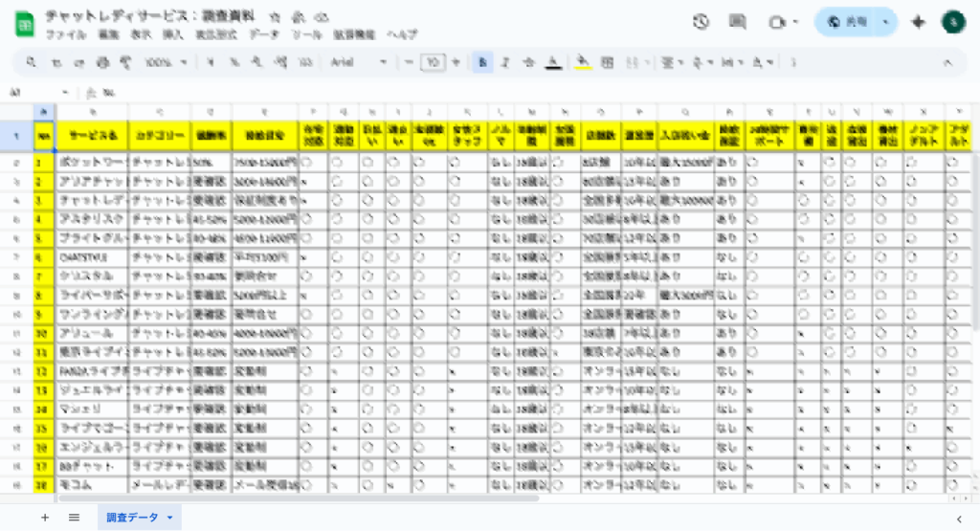This screenshot has height=531, width=980.
Task: Open the Meet icon dropdown arrow
Action: tap(795, 23)
